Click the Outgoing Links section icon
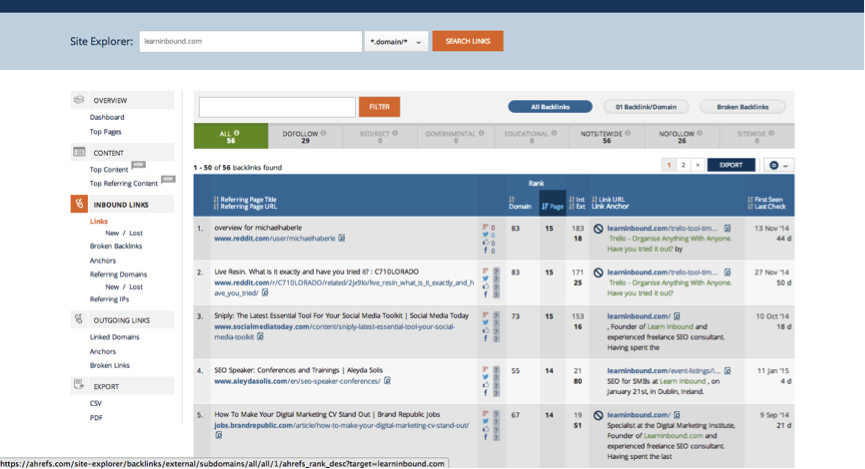The image size is (865, 469). (79, 319)
